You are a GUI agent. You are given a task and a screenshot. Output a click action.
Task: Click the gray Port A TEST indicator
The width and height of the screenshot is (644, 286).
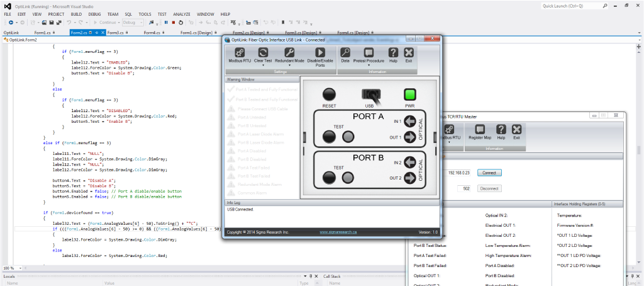(x=348, y=137)
